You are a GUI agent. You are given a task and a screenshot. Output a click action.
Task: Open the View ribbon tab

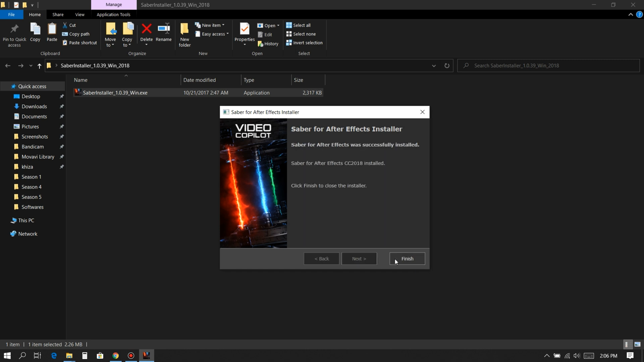80,14
